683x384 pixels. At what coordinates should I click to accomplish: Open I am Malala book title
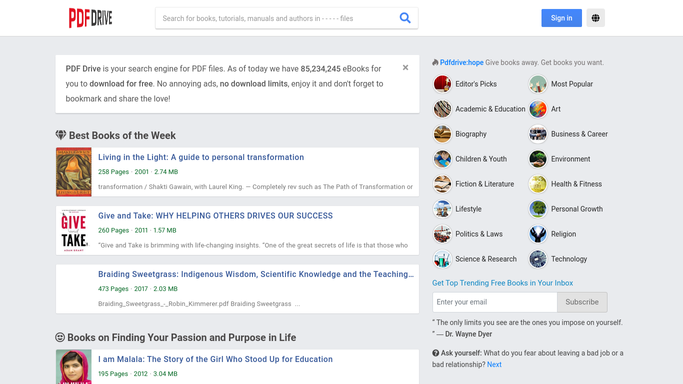[215, 359]
